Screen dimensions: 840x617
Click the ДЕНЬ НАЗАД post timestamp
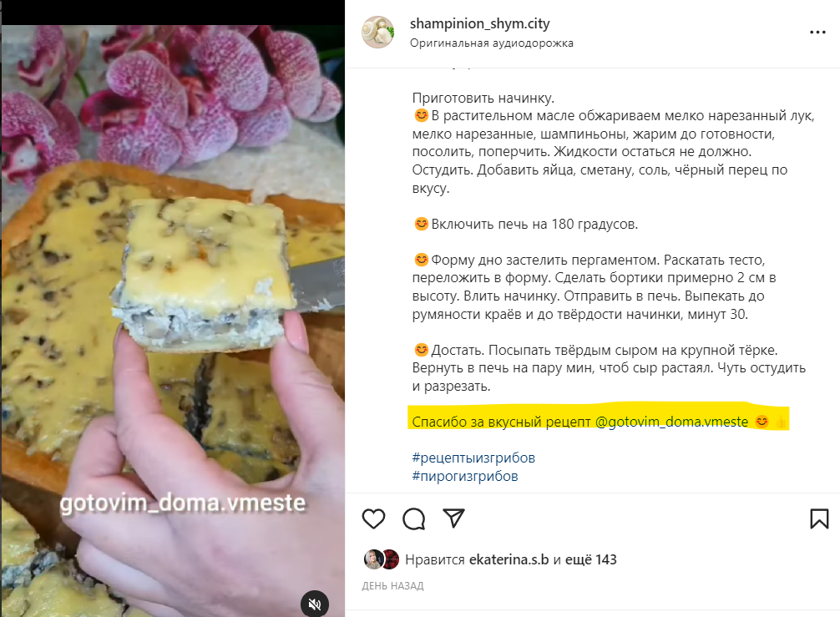coord(392,586)
